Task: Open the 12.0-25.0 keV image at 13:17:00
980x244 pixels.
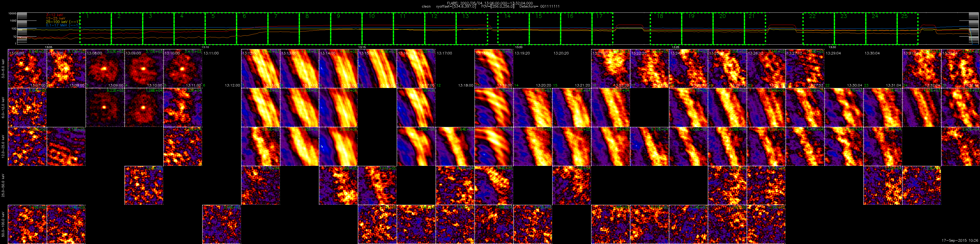Action: pyautogui.click(x=455, y=147)
